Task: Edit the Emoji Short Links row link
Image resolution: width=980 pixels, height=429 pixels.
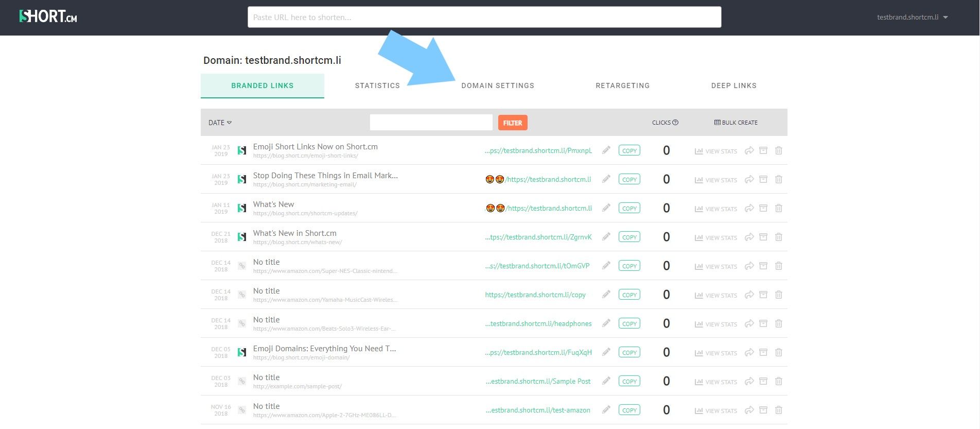Action: 606,150
